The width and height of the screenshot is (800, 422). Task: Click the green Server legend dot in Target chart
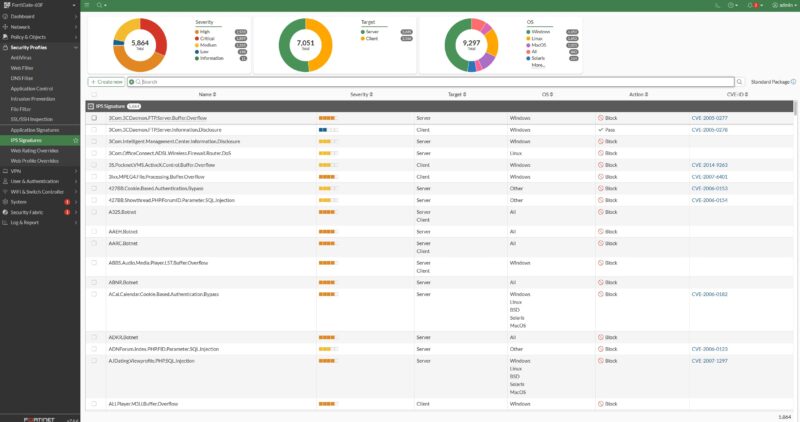click(363, 32)
